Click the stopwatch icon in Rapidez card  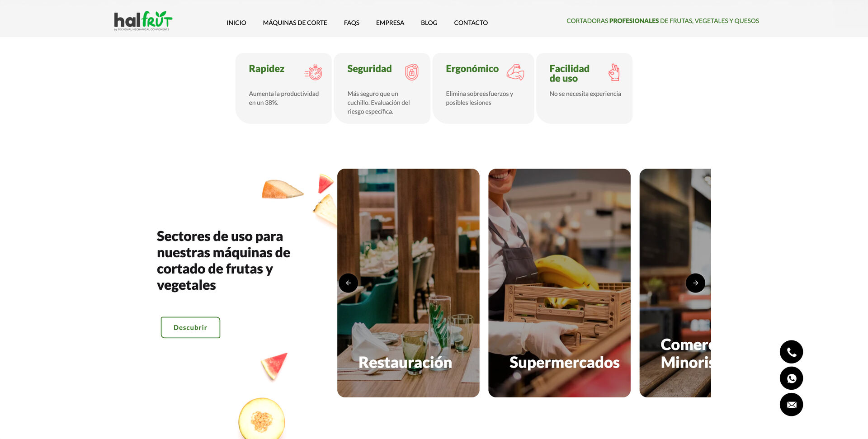coord(313,72)
